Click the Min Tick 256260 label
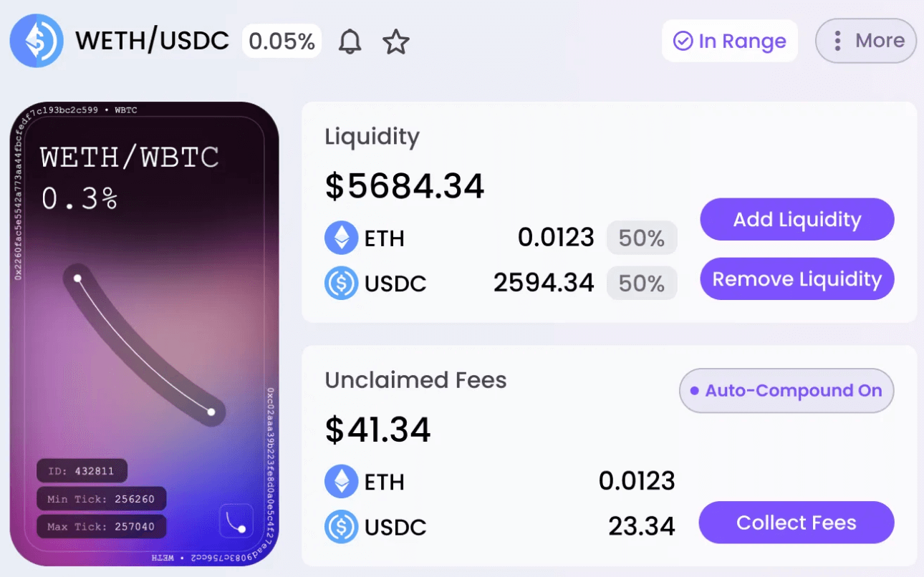The height and width of the screenshot is (577, 924). point(101,499)
